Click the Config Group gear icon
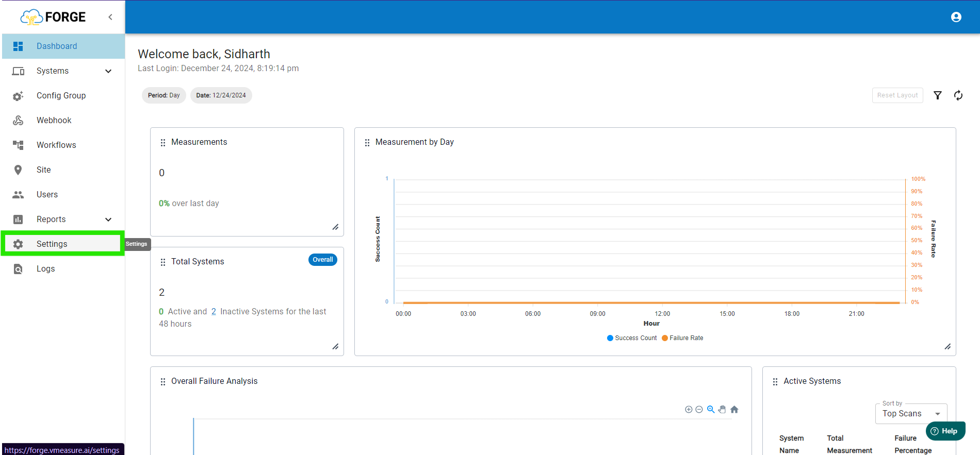Image resolution: width=980 pixels, height=455 pixels. [x=18, y=96]
